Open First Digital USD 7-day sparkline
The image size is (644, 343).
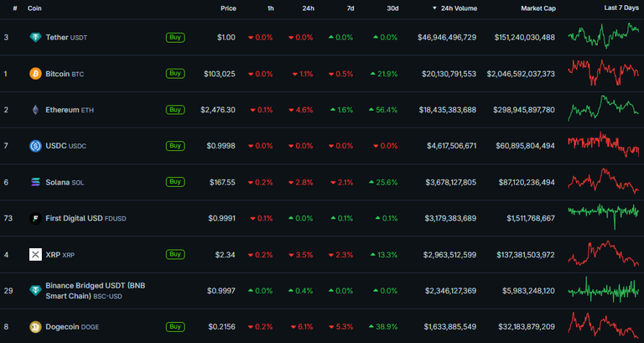tap(604, 216)
